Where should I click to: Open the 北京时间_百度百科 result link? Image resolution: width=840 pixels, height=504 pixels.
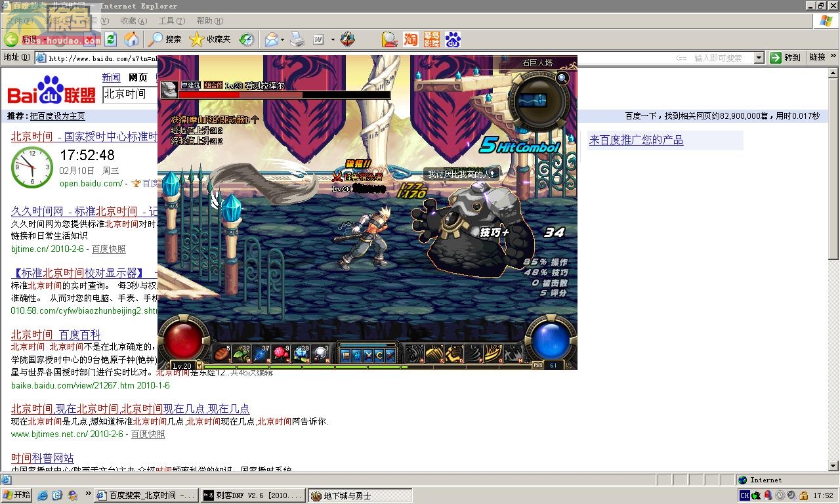(56, 335)
